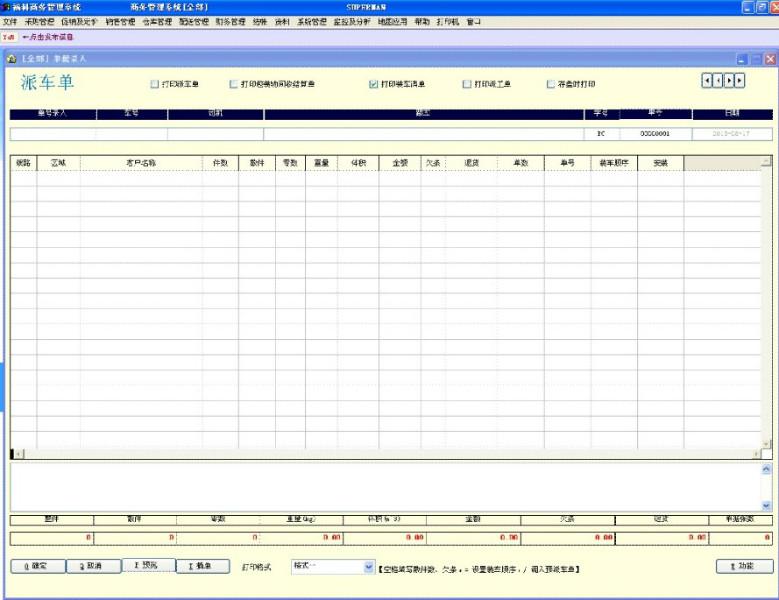Click the notes box scroll-down arrow

tap(767, 506)
